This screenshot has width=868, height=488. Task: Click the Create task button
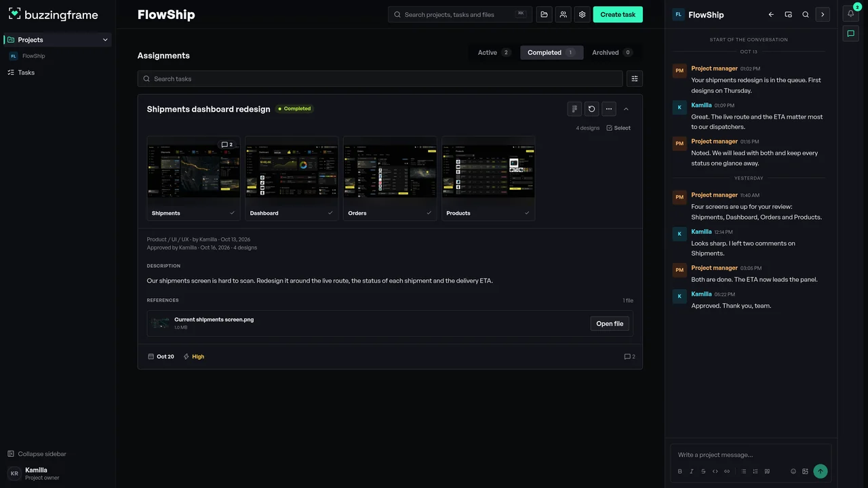618,14
